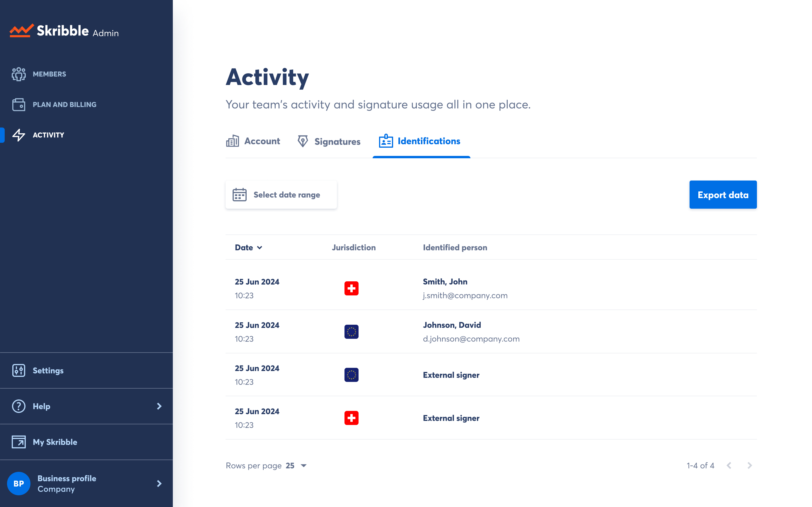Click the calendar icon in date range selector

pos(239,195)
